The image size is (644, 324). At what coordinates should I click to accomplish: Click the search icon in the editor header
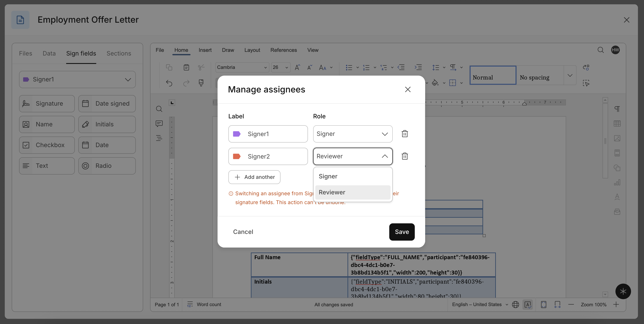pos(601,50)
